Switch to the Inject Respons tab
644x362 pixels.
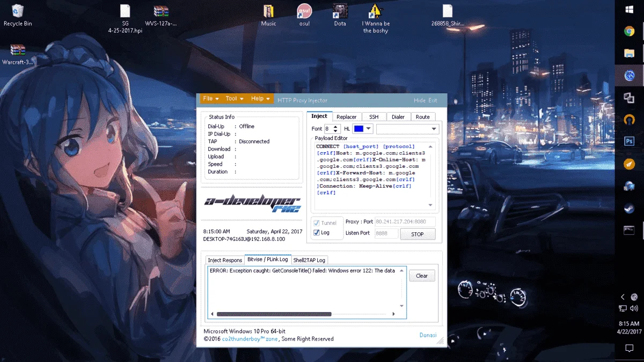coord(225,260)
